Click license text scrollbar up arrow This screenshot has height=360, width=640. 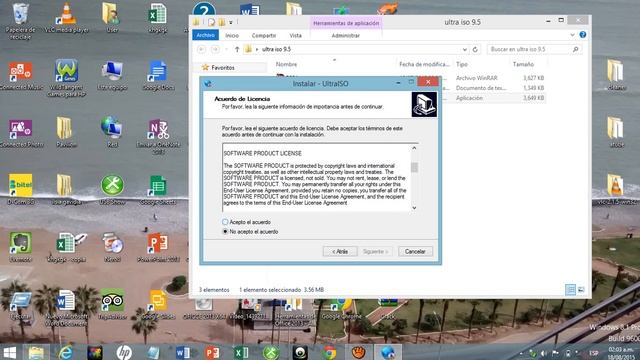pyautogui.click(x=414, y=148)
